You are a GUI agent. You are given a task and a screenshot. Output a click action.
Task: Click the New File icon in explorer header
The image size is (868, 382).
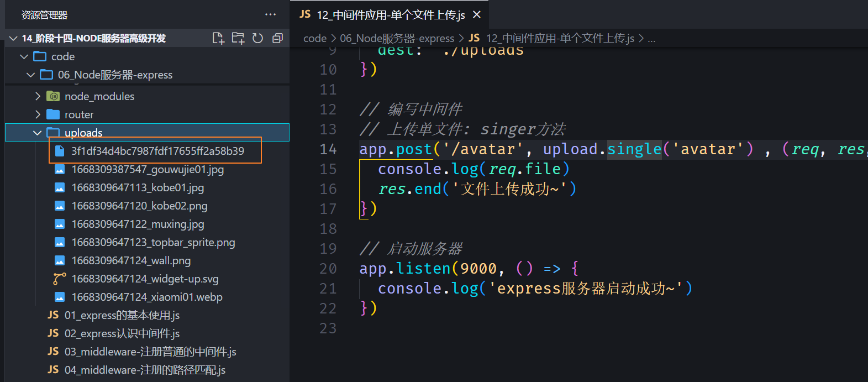(218, 38)
